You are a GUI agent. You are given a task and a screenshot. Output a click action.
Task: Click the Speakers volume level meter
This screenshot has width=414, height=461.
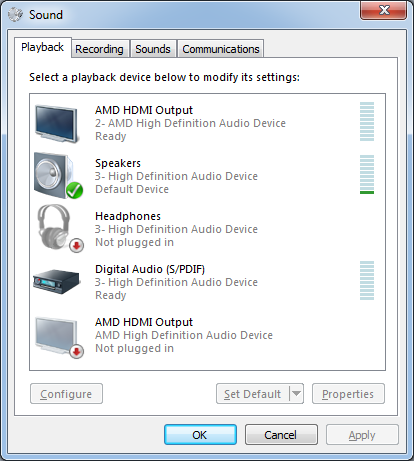coord(367,174)
